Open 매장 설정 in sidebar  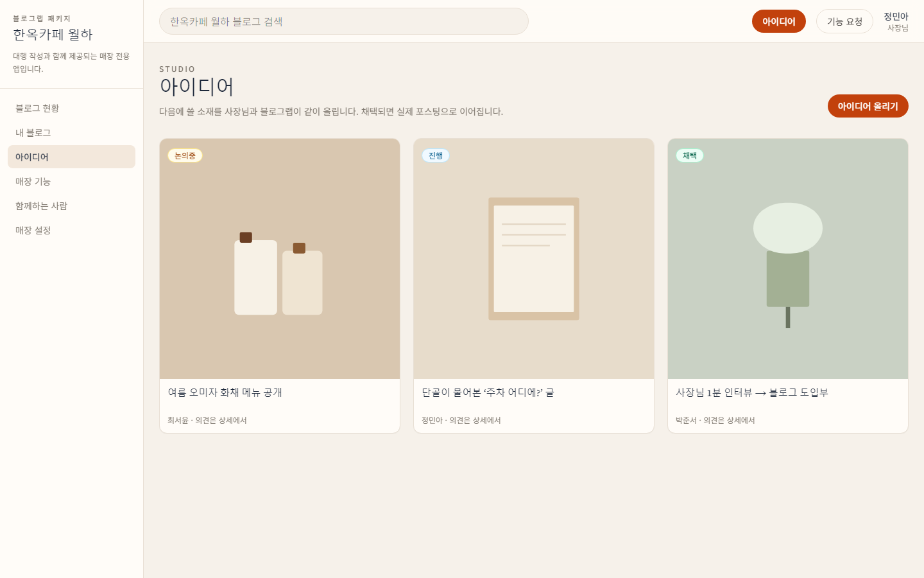coord(71,230)
